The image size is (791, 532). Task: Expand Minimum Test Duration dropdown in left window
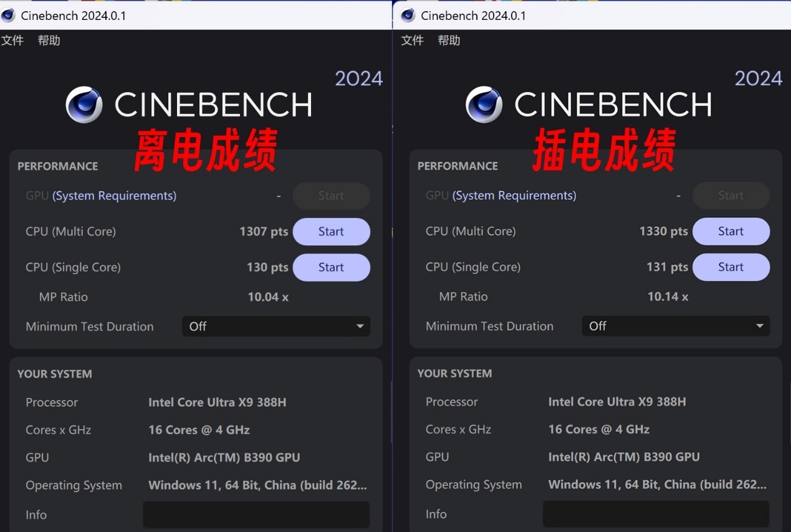click(276, 326)
